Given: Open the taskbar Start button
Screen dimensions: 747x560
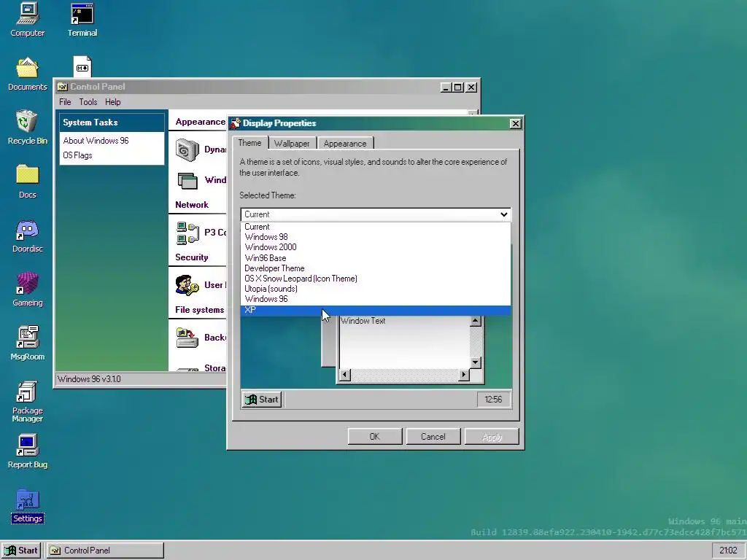Looking at the screenshot, I should pos(21,551).
